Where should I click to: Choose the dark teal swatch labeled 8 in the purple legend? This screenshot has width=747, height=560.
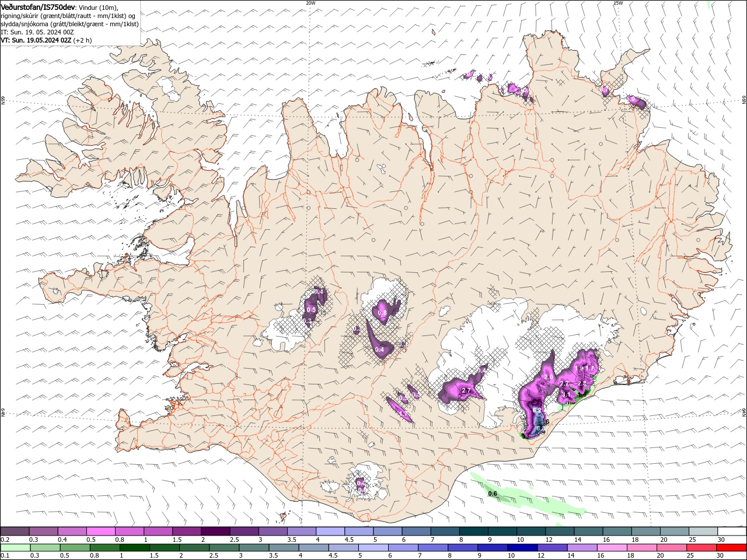pyautogui.click(x=474, y=531)
